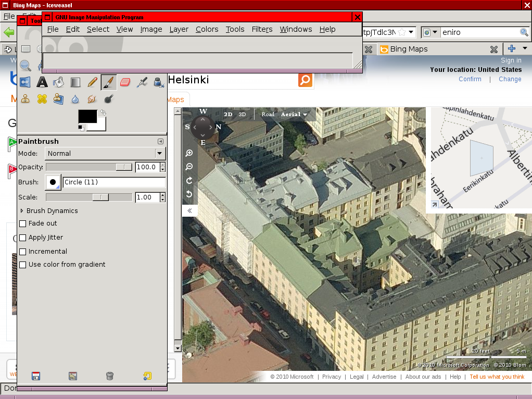
Task: Open the Mode dropdown set to Normal
Action: (x=105, y=154)
